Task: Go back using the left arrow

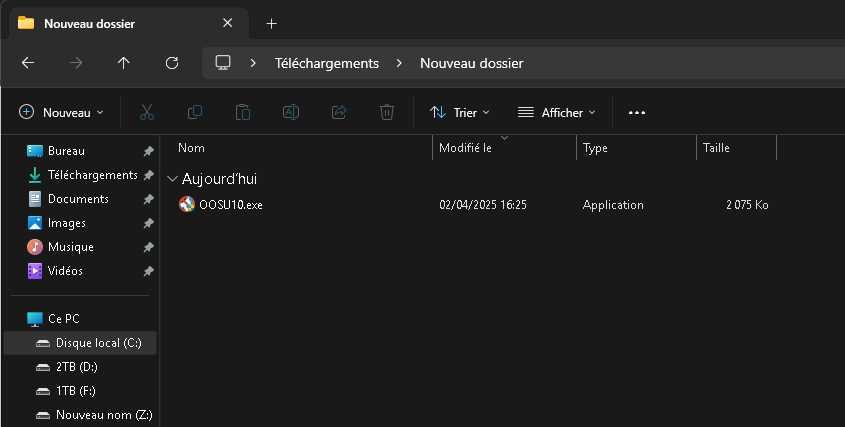Action: [28, 63]
